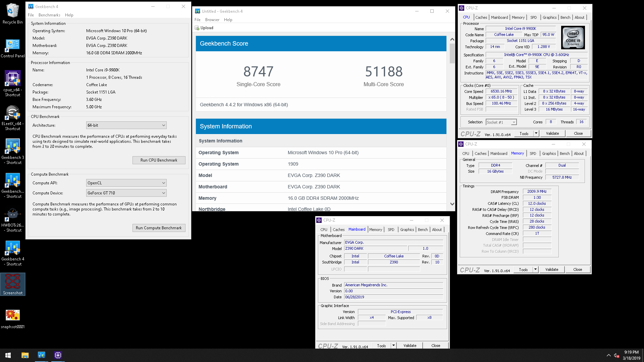Open the Control Panel desktop icon
The width and height of the screenshot is (644, 362).
point(12,48)
